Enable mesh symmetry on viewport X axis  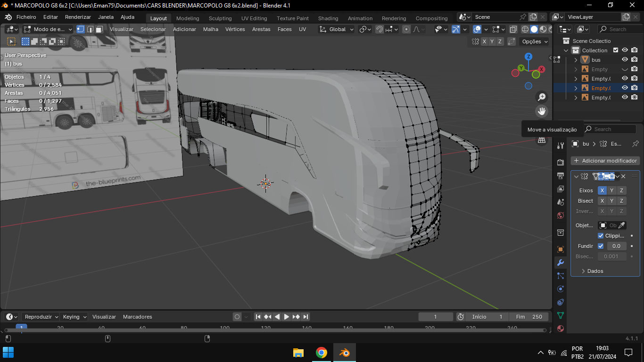tap(484, 41)
